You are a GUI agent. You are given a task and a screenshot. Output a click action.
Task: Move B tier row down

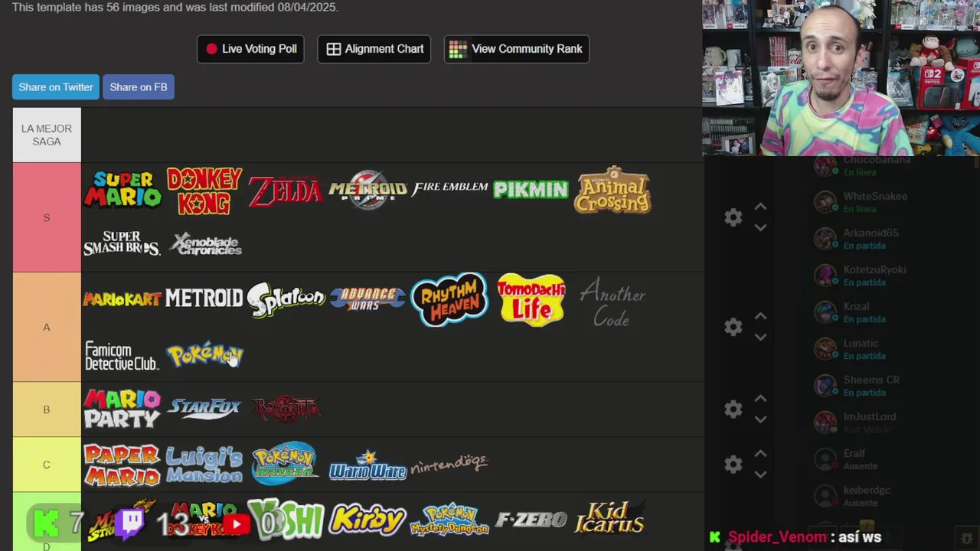[760, 419]
